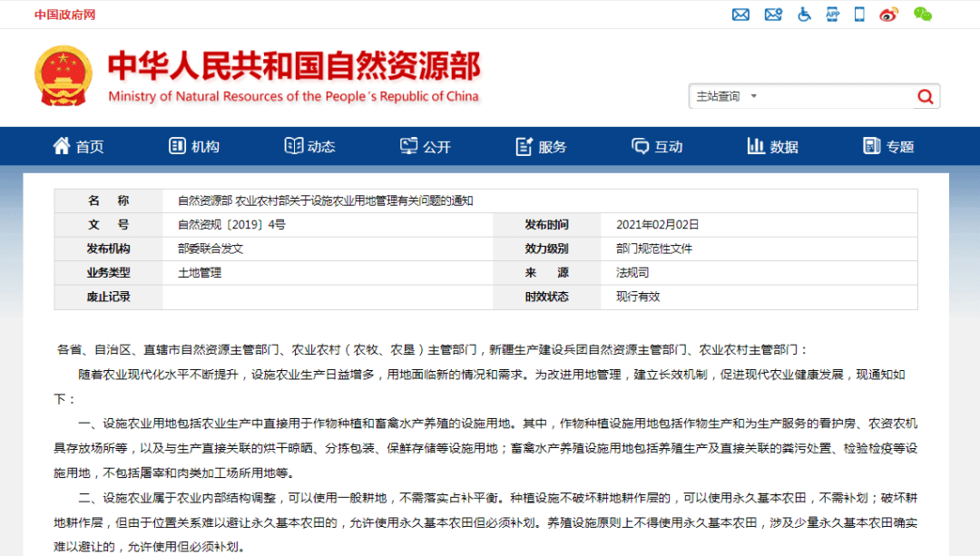Follow the 中国政府网 link at top left

(x=64, y=15)
